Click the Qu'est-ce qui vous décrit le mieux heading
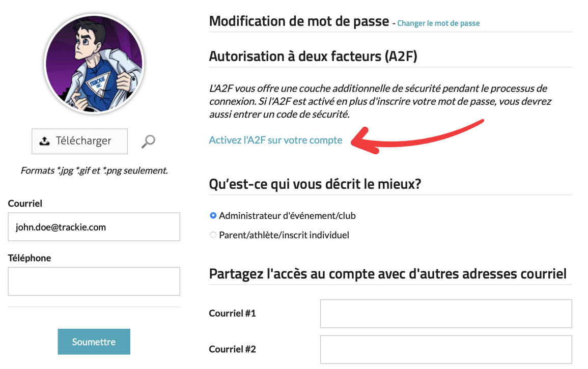The height and width of the screenshot is (369, 588). pos(315,184)
